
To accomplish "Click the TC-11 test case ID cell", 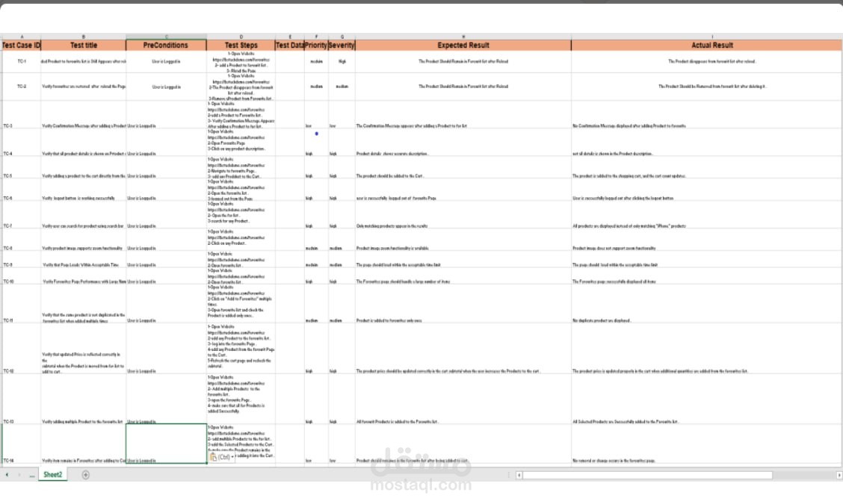I will coord(22,304).
